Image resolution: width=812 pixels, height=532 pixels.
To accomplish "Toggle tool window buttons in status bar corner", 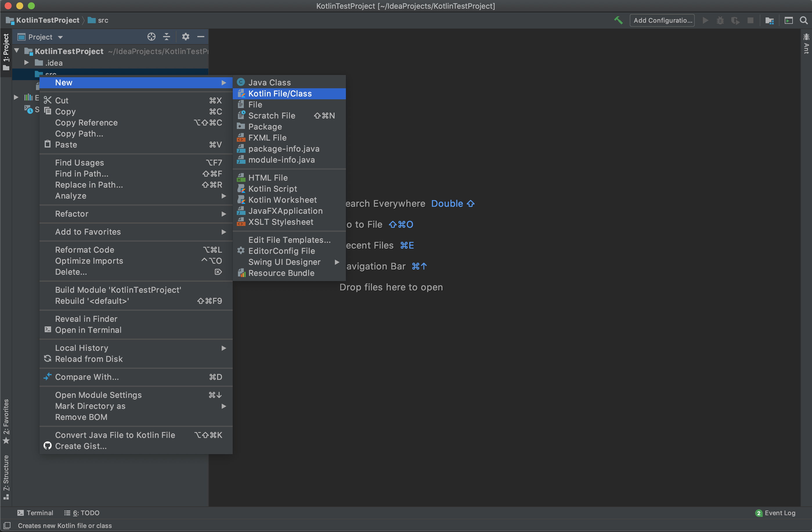I will pyautogui.click(x=7, y=525).
